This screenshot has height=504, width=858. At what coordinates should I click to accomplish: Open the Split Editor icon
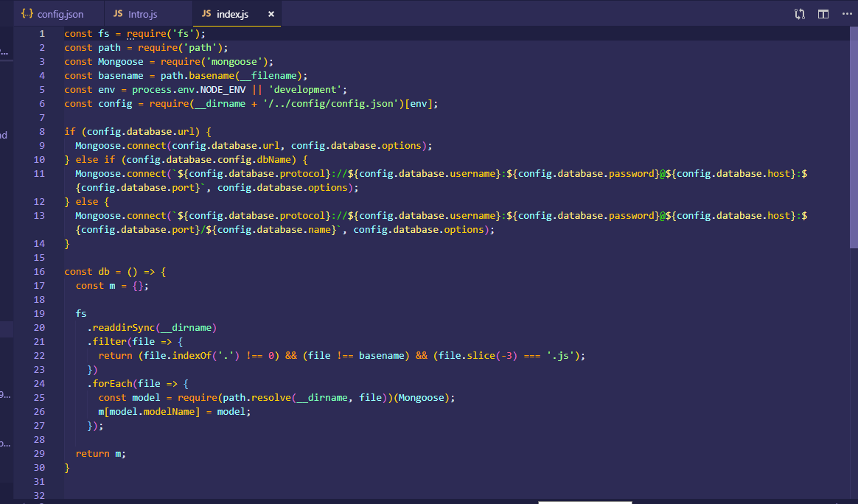[823, 13]
